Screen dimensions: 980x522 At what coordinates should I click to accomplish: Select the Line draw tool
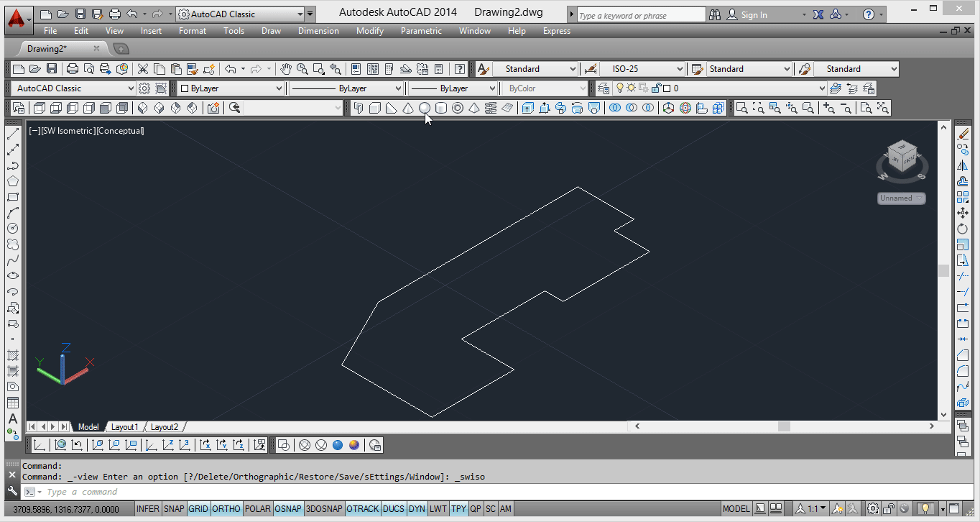(13, 134)
